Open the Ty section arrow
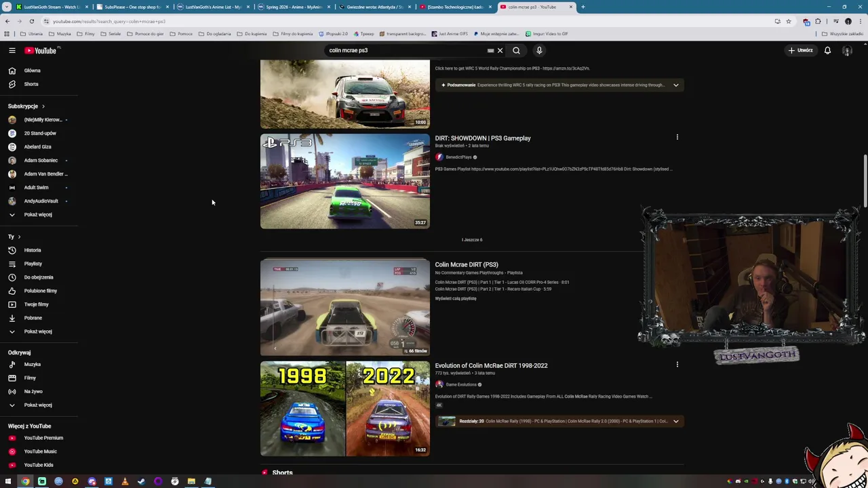The width and height of the screenshot is (868, 488). click(x=19, y=237)
